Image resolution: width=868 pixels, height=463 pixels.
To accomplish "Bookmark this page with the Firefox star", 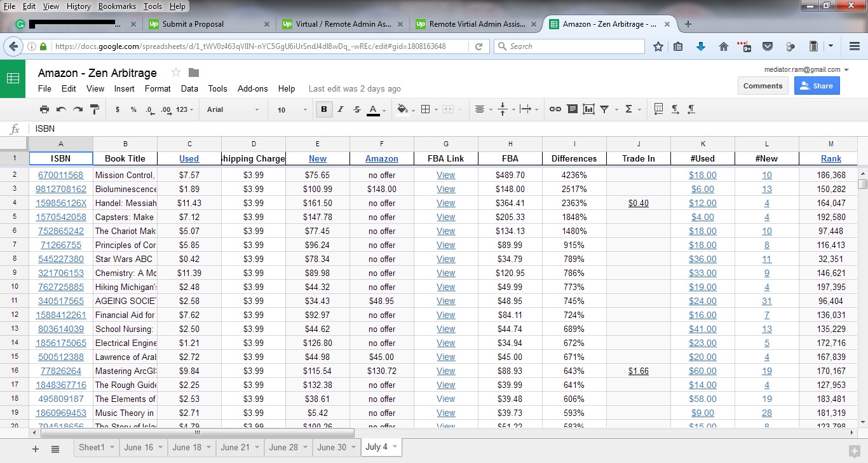I will [658, 46].
